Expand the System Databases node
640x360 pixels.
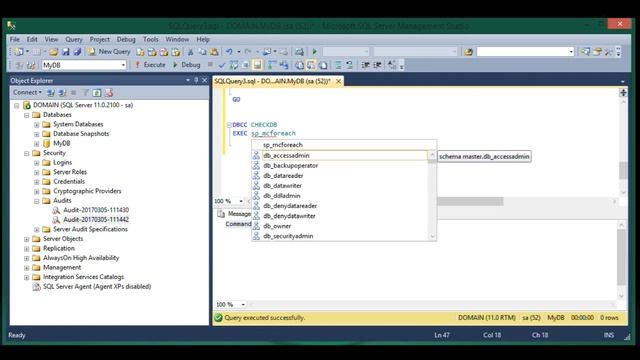pos(37,124)
